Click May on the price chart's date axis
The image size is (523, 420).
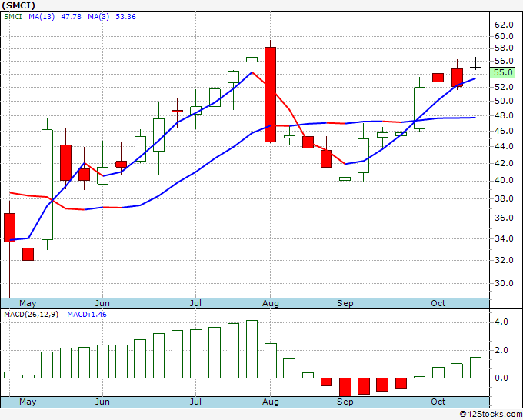tap(28, 303)
